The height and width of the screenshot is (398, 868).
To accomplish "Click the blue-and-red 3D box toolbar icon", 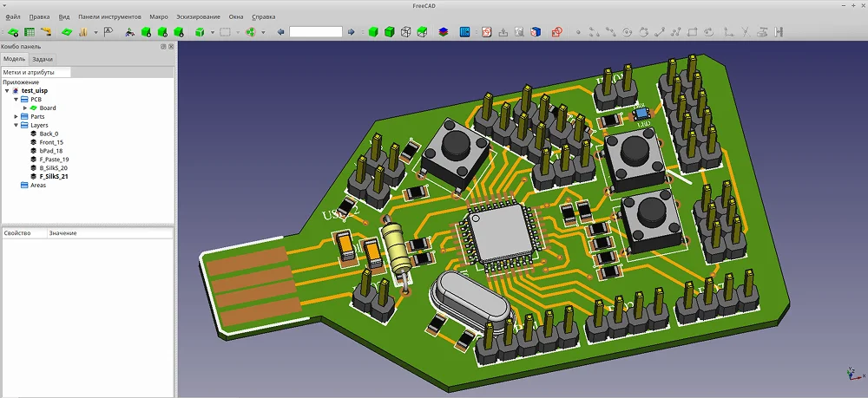I will (x=536, y=32).
